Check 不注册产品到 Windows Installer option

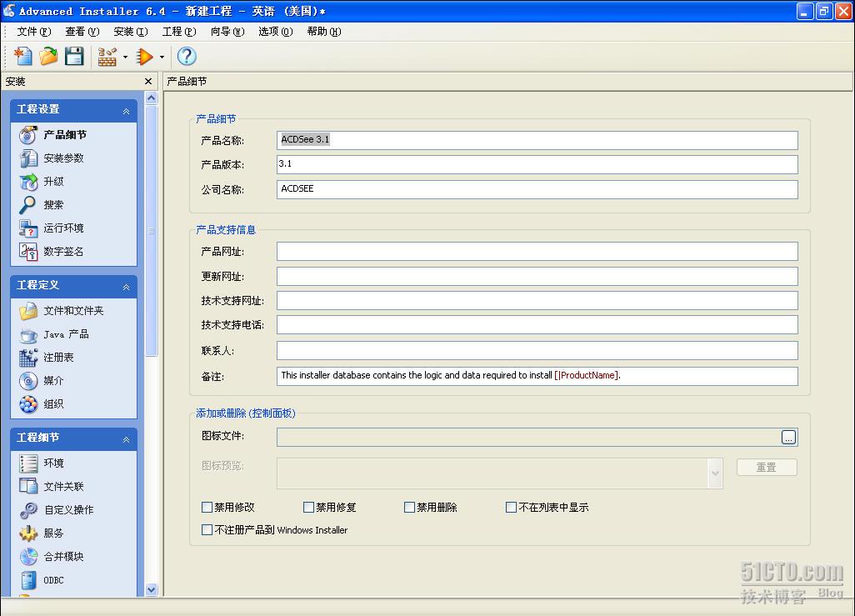(x=207, y=530)
